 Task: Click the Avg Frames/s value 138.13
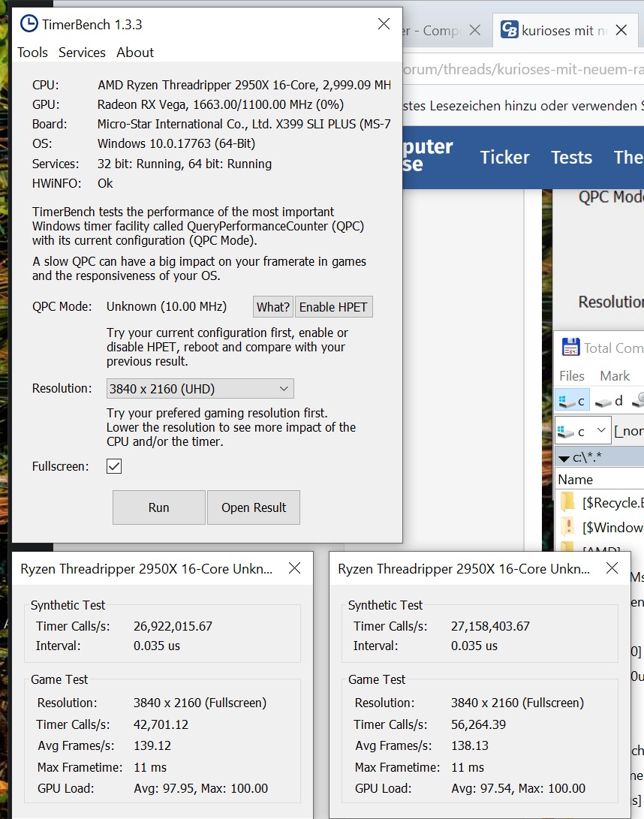pos(470,745)
